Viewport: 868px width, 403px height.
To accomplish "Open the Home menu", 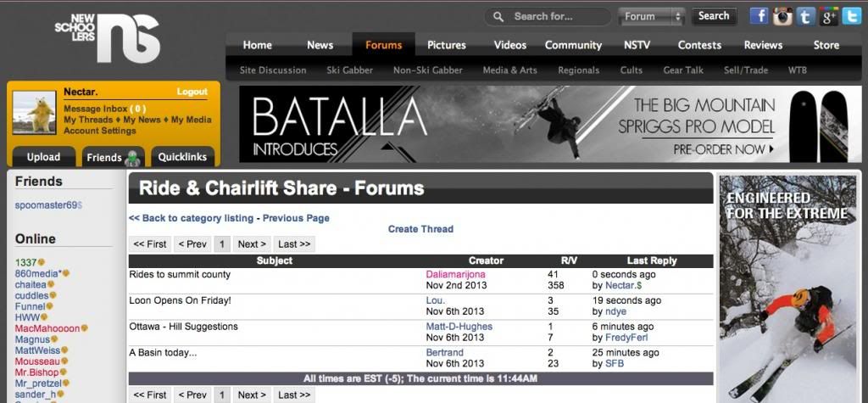I will point(258,45).
